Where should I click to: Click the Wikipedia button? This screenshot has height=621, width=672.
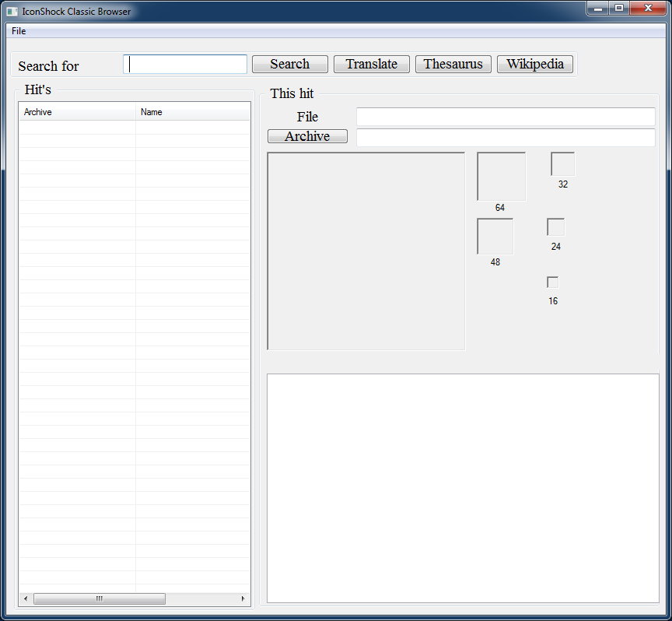click(x=535, y=65)
